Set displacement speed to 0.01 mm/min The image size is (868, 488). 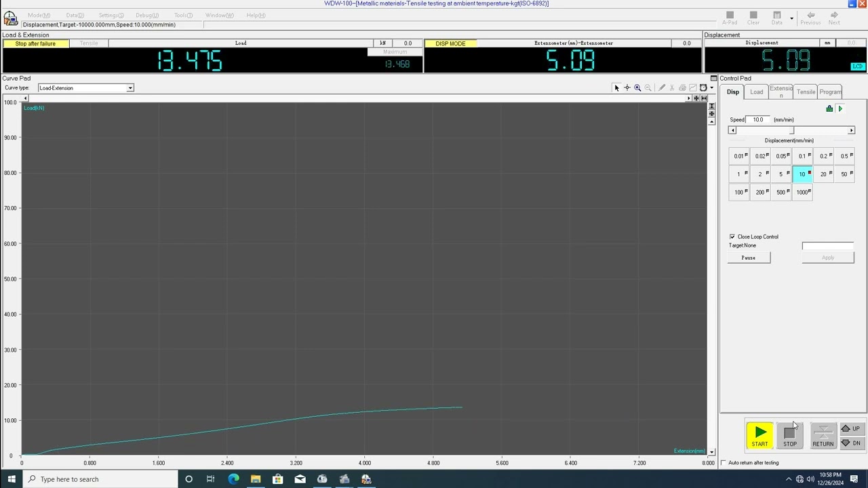(x=739, y=156)
